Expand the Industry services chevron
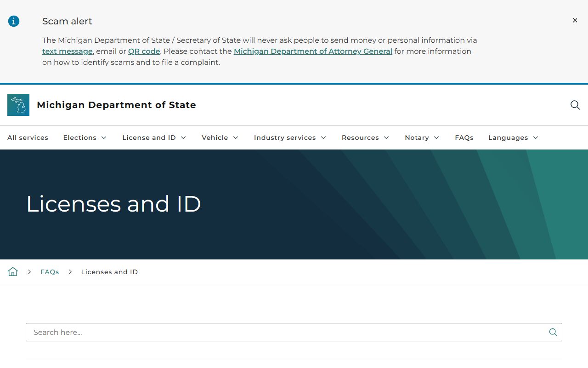 (x=323, y=138)
